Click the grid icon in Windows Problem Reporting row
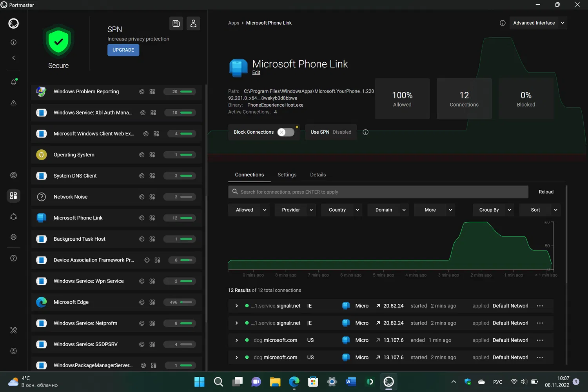The height and width of the screenshot is (392, 588). [152, 91]
